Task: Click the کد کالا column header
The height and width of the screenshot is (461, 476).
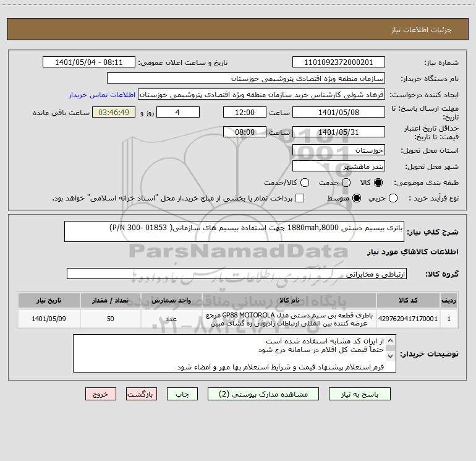Action: point(408,301)
